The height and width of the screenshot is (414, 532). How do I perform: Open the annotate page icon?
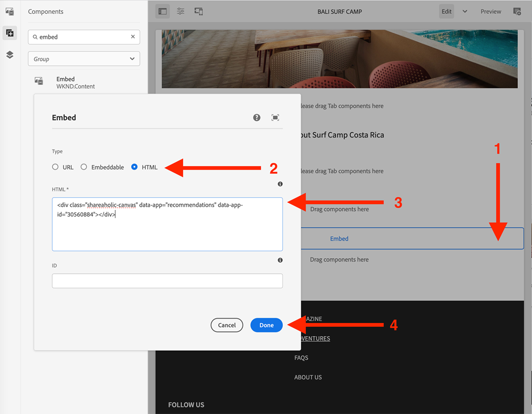[517, 12]
